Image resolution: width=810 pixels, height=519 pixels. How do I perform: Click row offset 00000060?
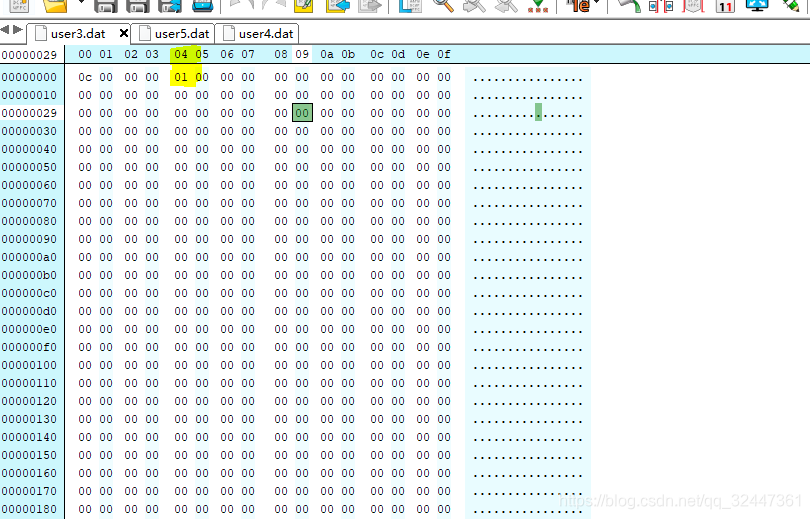coord(29,185)
